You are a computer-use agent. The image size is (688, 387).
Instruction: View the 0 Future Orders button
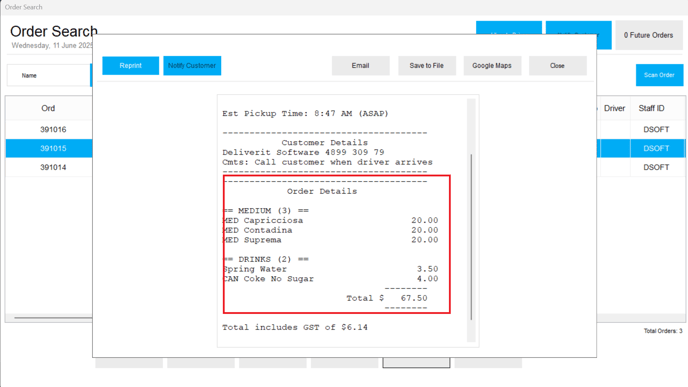point(649,35)
